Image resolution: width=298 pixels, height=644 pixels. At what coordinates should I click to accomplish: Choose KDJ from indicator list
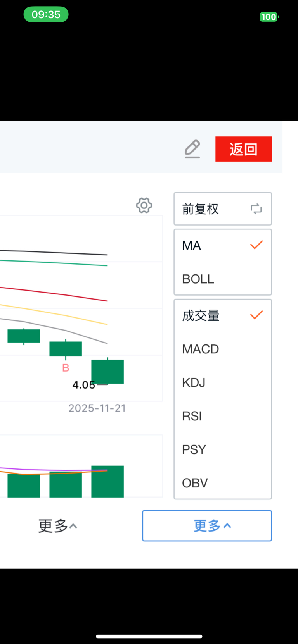[194, 383]
